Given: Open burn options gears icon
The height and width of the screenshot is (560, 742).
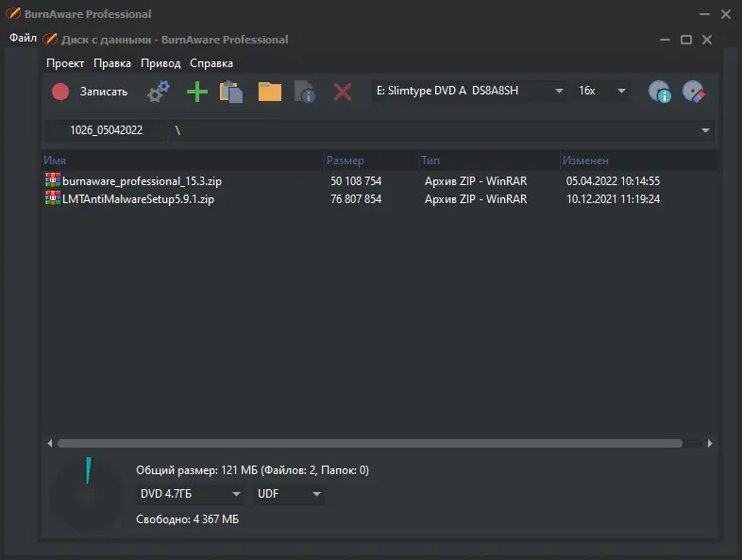Looking at the screenshot, I should pos(158,92).
